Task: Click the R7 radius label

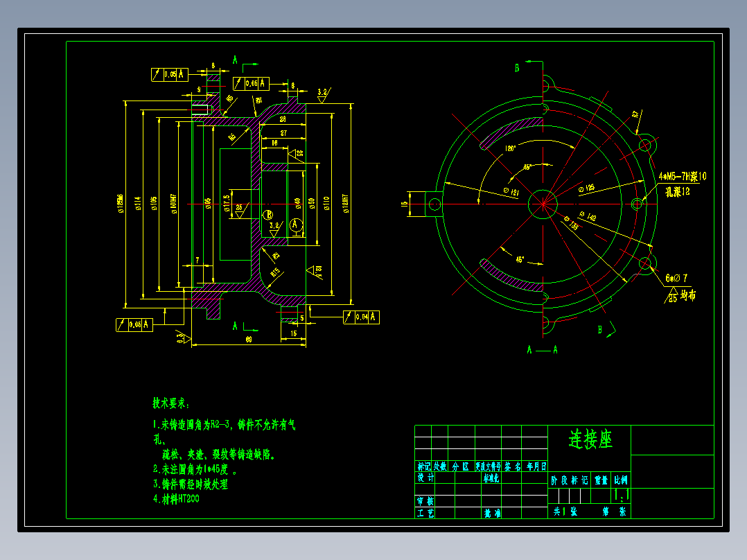Action: click(635, 114)
